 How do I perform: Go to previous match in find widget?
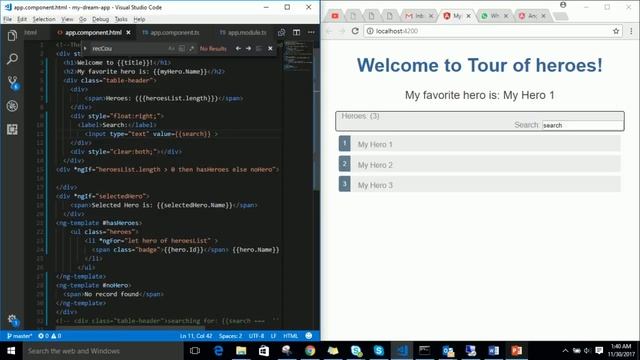point(238,48)
